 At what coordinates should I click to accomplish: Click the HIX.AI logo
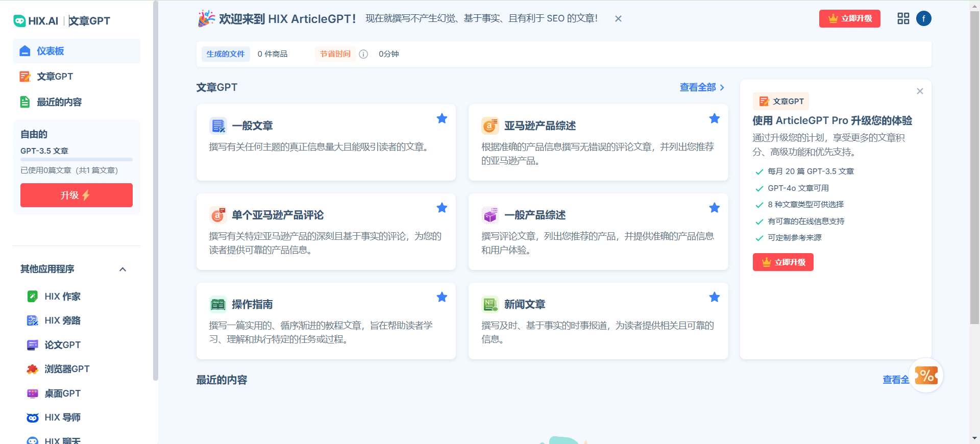point(36,21)
